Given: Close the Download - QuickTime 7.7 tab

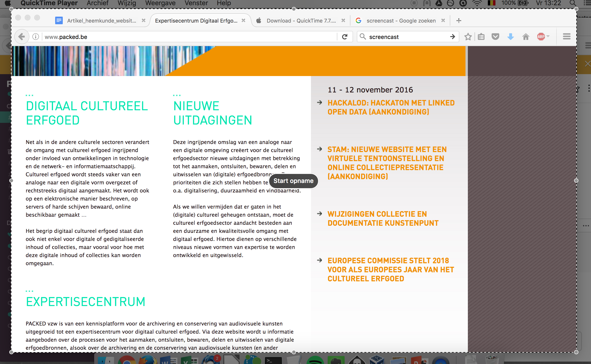Looking at the screenshot, I should click(x=343, y=20).
